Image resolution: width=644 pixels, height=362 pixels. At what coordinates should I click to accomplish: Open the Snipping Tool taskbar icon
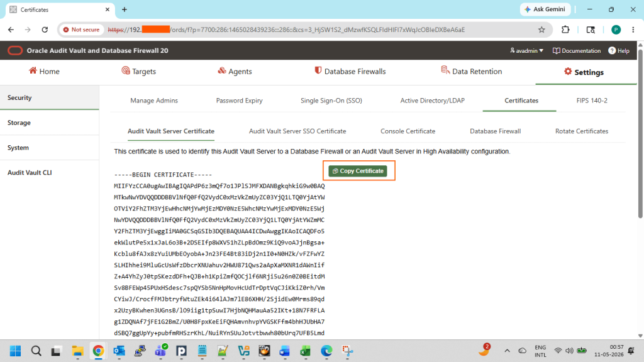pyautogui.click(x=347, y=351)
